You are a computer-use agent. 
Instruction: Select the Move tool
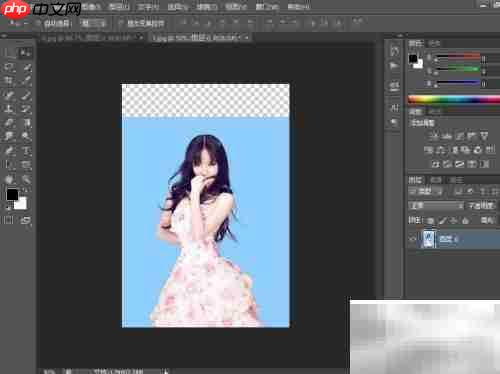tap(26, 52)
